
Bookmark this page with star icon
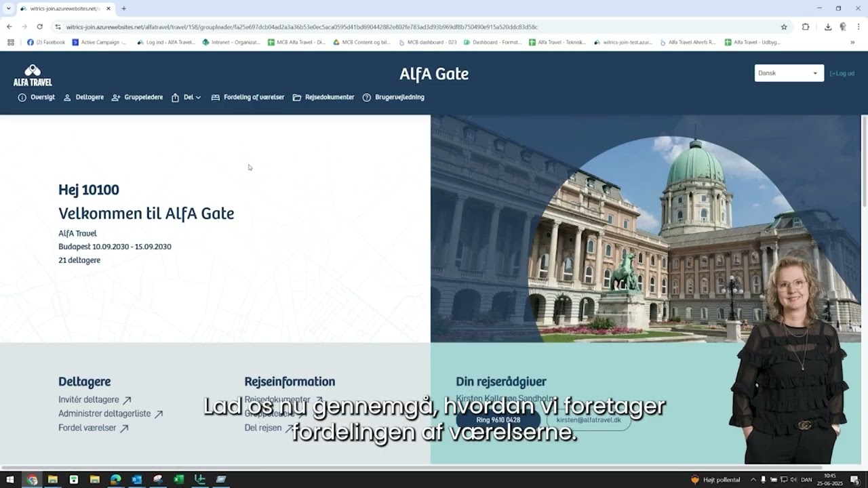(x=784, y=27)
